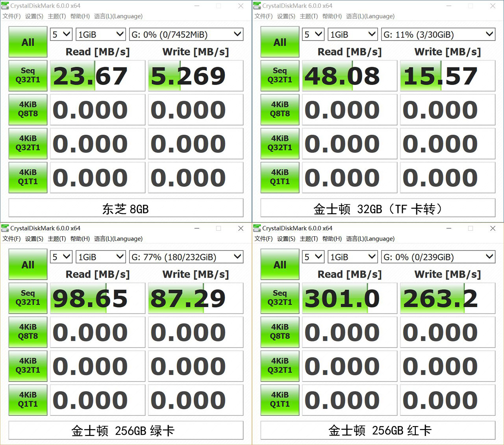Start 4KiB Q8T8 test in 256GB 绿卡 window
The height and width of the screenshot is (445, 504).
point(28,332)
